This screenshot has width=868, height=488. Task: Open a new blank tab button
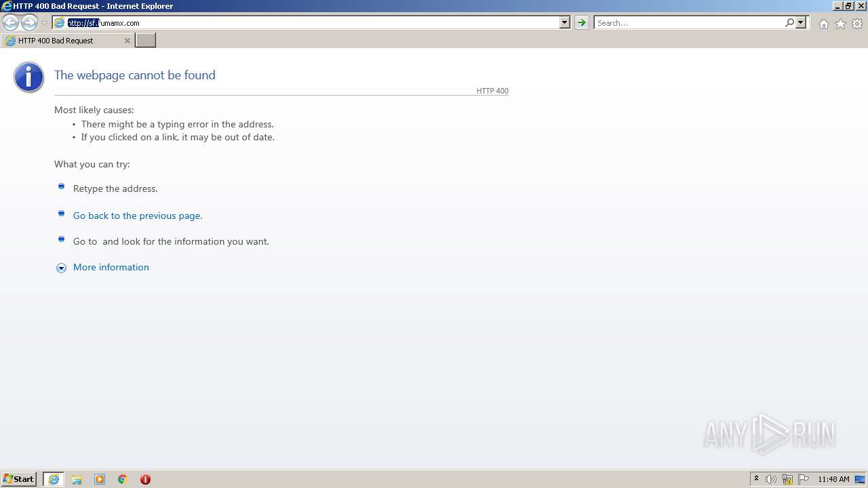pyautogui.click(x=146, y=41)
